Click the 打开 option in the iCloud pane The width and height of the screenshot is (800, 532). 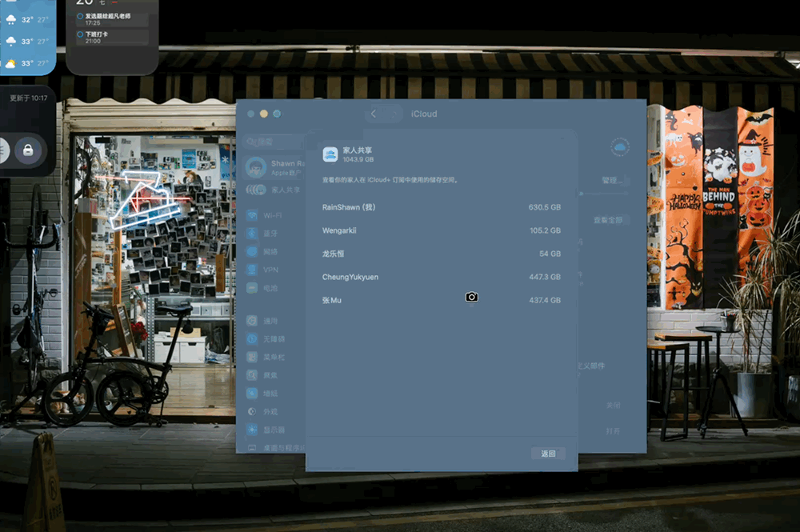613,431
